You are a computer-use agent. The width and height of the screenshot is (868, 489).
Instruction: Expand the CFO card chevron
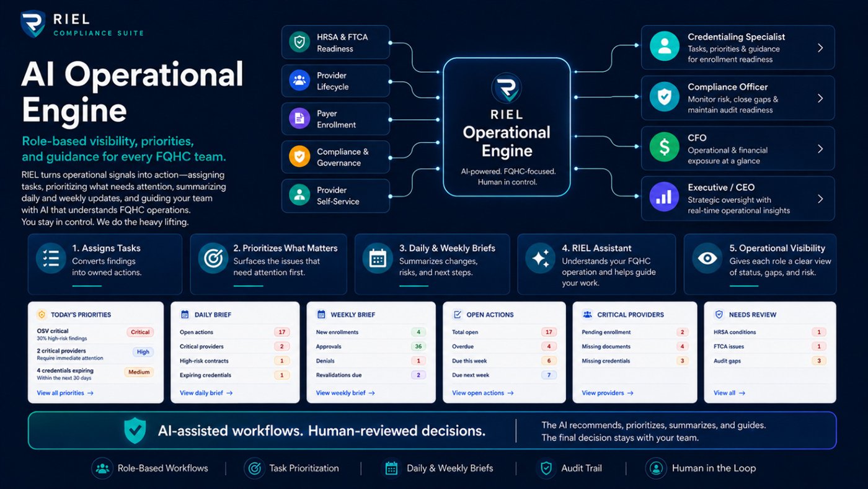[820, 149]
